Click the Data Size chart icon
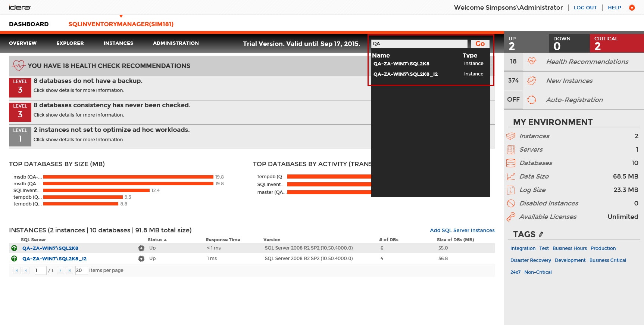 pyautogui.click(x=511, y=176)
